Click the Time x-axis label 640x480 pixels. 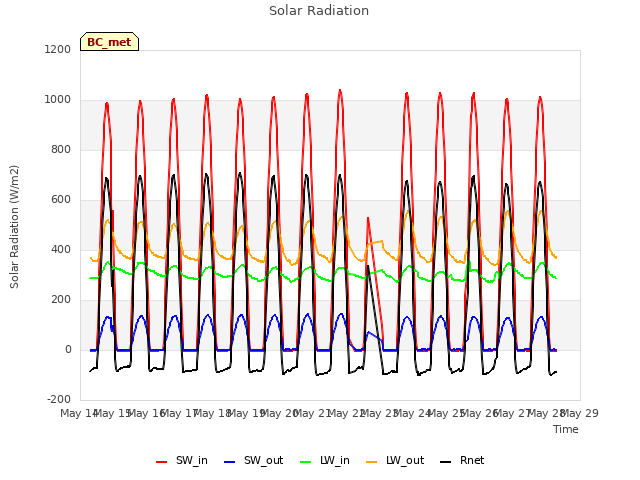pyautogui.click(x=566, y=429)
